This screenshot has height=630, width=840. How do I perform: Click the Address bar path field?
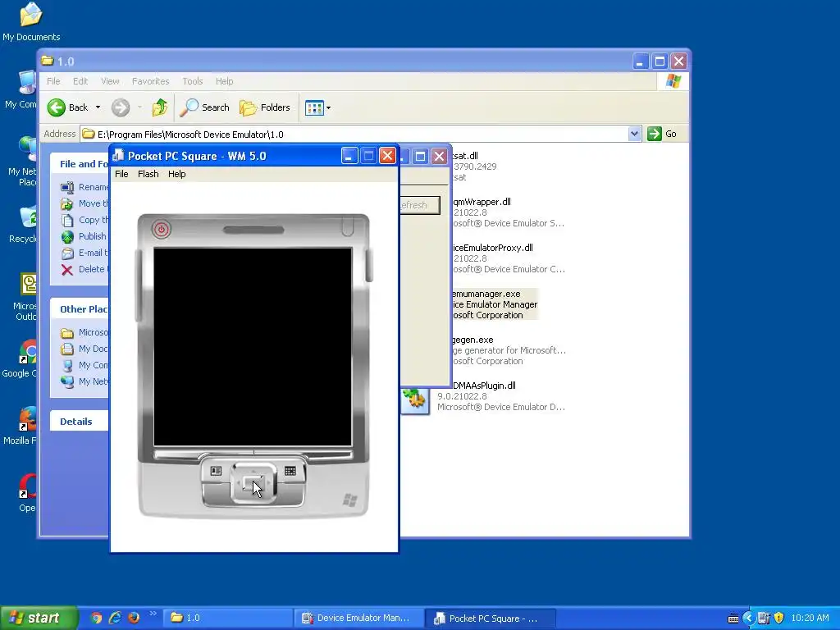point(354,134)
